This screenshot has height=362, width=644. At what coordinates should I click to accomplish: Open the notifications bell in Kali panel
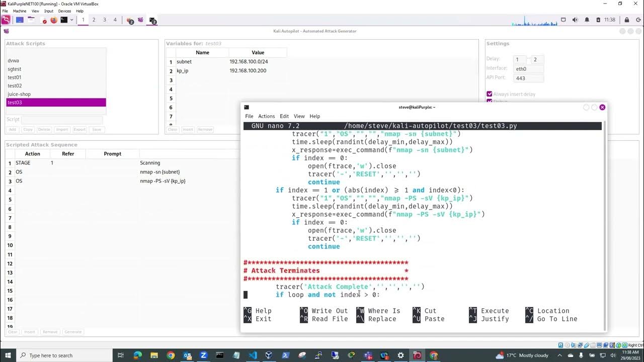pyautogui.click(x=587, y=20)
